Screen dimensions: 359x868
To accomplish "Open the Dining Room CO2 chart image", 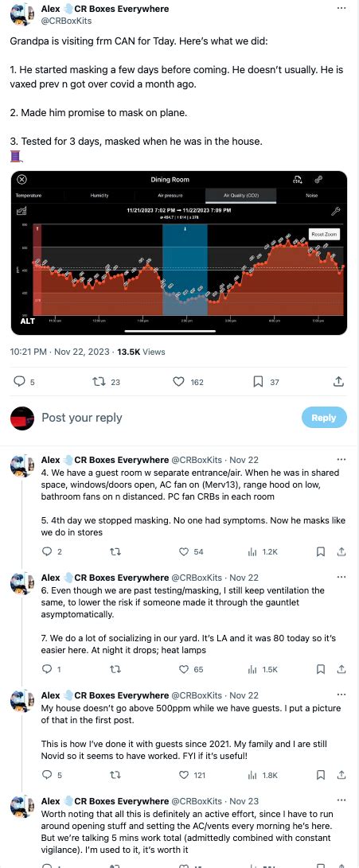I will pos(179,253).
